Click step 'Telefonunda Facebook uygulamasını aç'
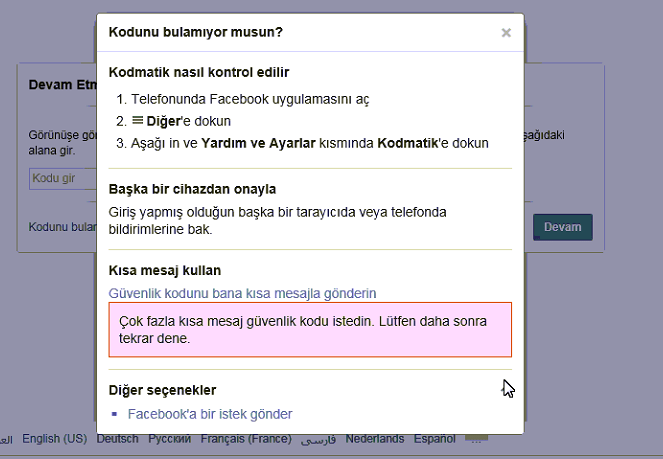The image size is (663, 459). (250, 99)
